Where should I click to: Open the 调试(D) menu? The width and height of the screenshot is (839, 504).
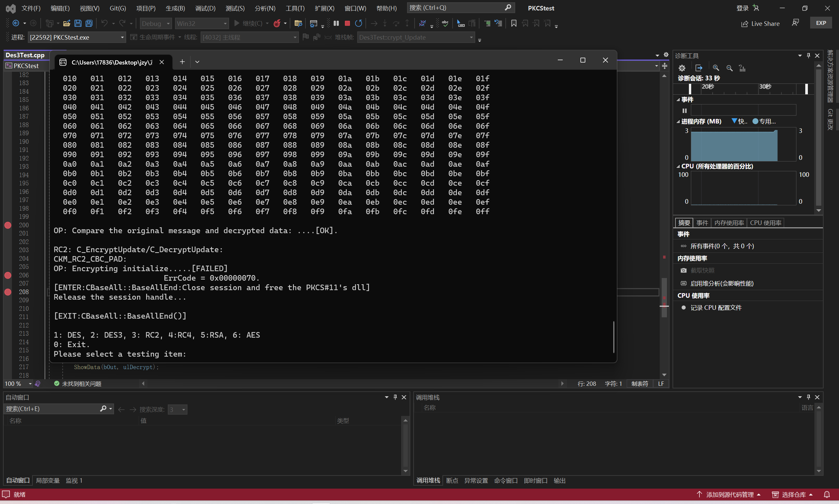205,8
